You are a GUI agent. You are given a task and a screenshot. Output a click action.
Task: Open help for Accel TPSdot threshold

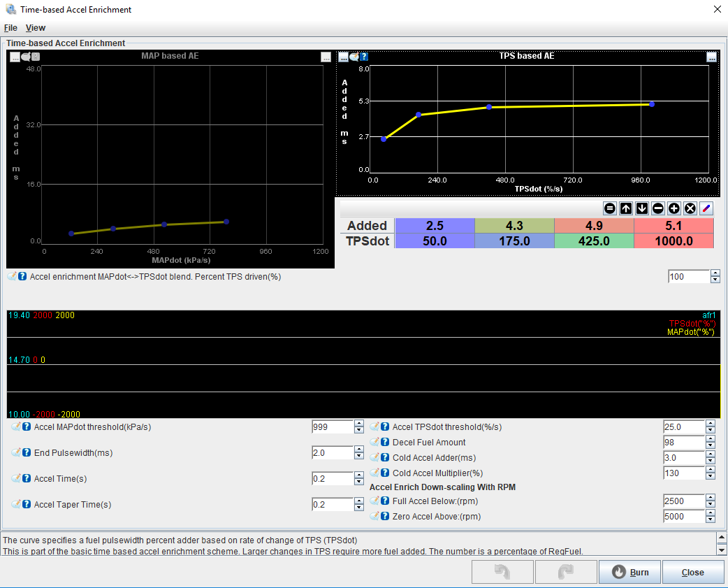point(385,426)
